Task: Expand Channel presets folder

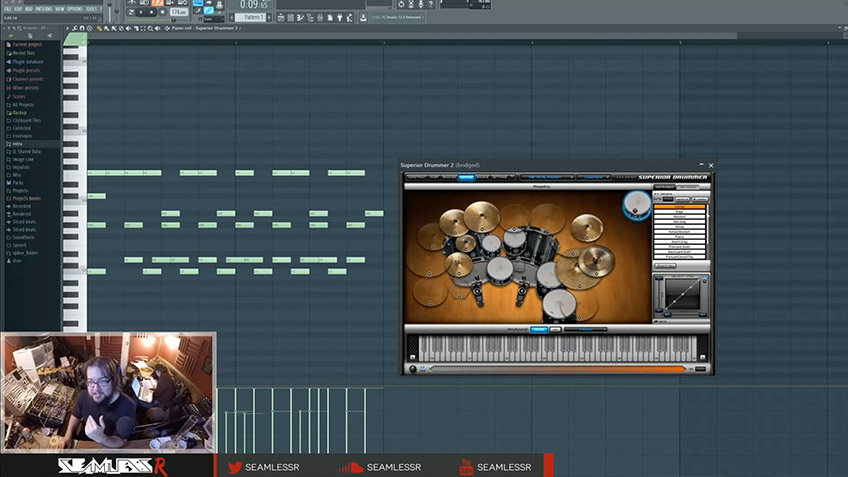Action: (28, 79)
